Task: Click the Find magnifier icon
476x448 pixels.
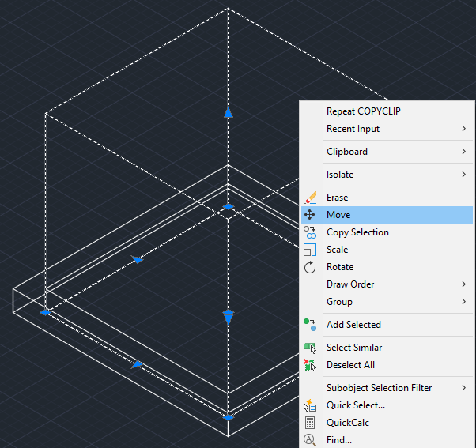Action: 310,440
